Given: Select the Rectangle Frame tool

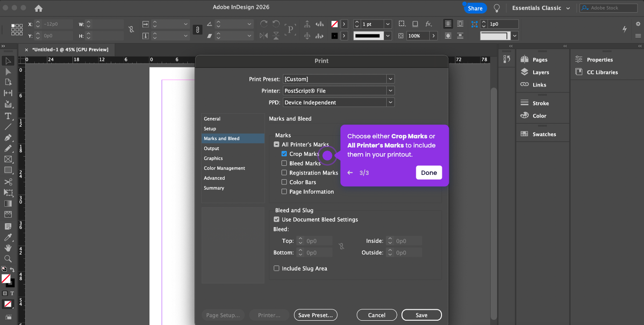Looking at the screenshot, I should click(8, 159).
